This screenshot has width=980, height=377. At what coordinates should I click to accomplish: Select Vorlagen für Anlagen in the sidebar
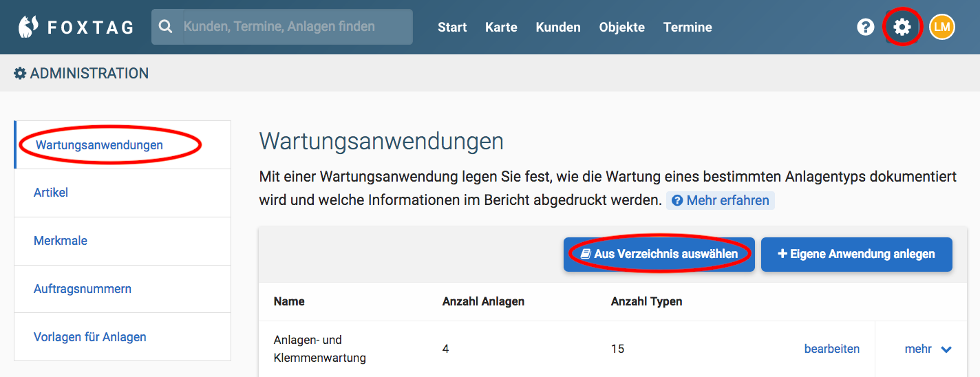point(123,337)
